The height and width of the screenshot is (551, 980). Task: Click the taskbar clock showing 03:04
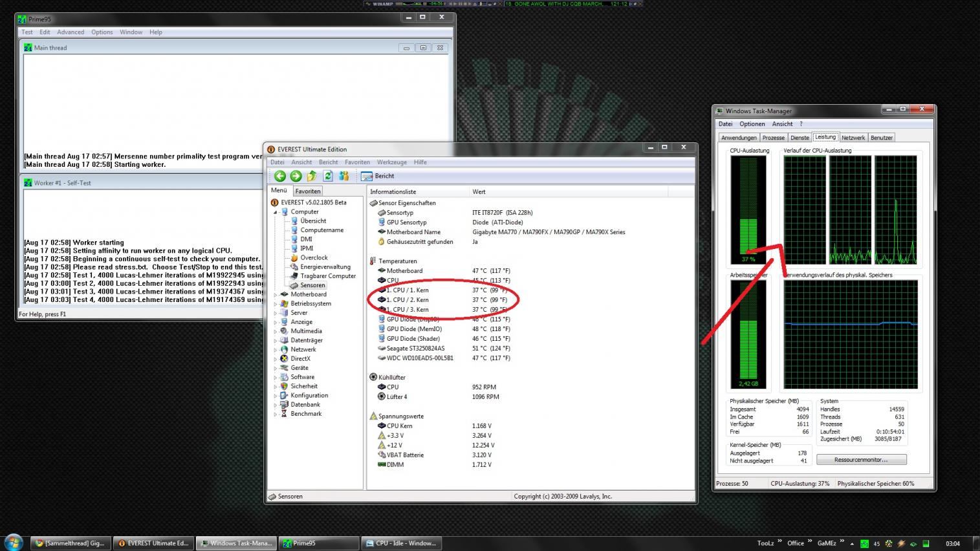pyautogui.click(x=953, y=543)
